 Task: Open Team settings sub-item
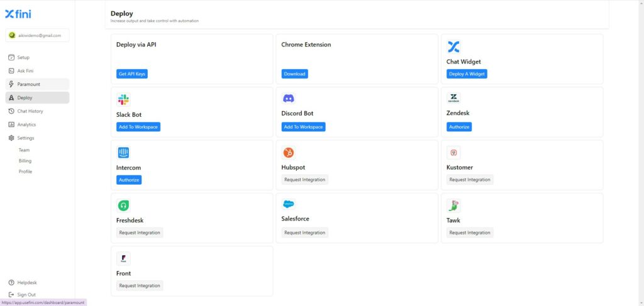click(24, 150)
